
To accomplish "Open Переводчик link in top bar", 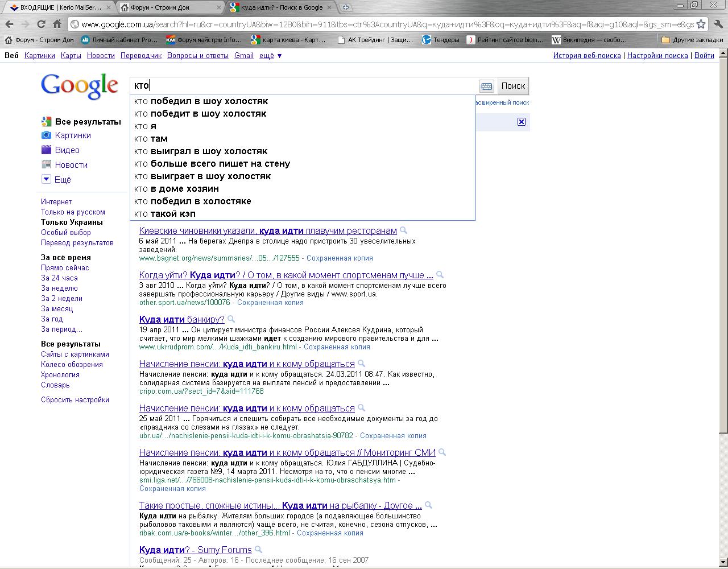I will click(141, 55).
